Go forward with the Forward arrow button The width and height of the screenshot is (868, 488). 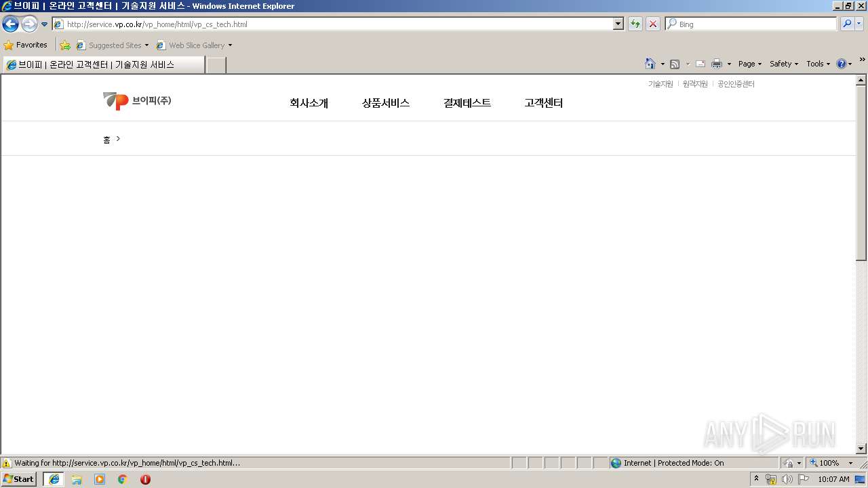tap(29, 24)
